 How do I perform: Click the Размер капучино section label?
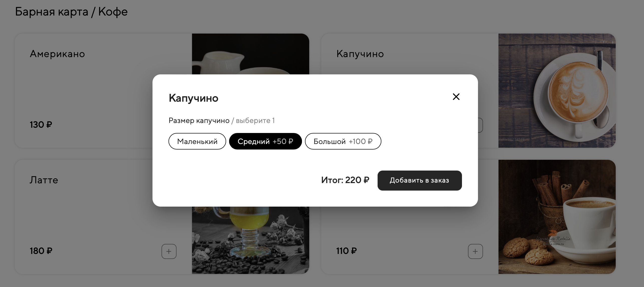pyautogui.click(x=199, y=121)
